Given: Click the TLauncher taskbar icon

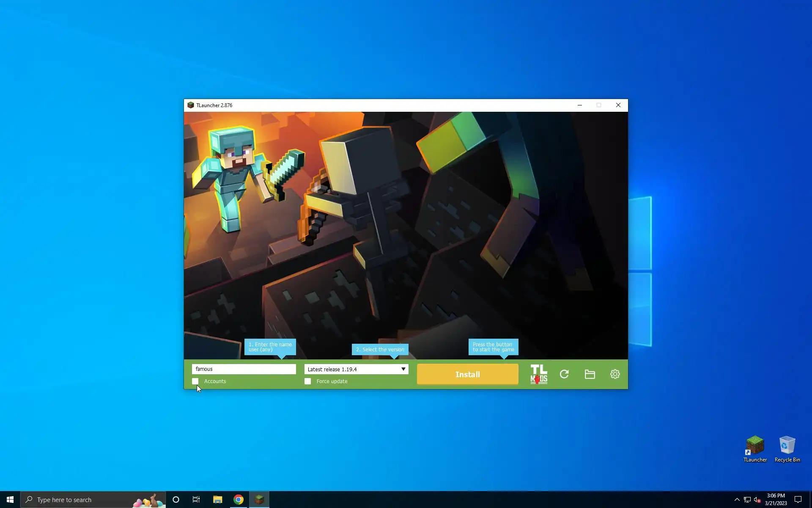Looking at the screenshot, I should 259,500.
